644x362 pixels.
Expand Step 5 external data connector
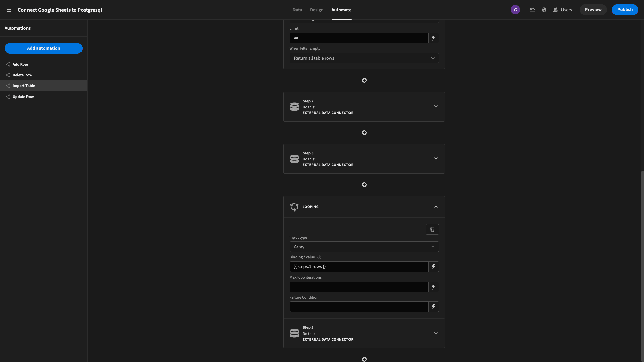pos(436,333)
